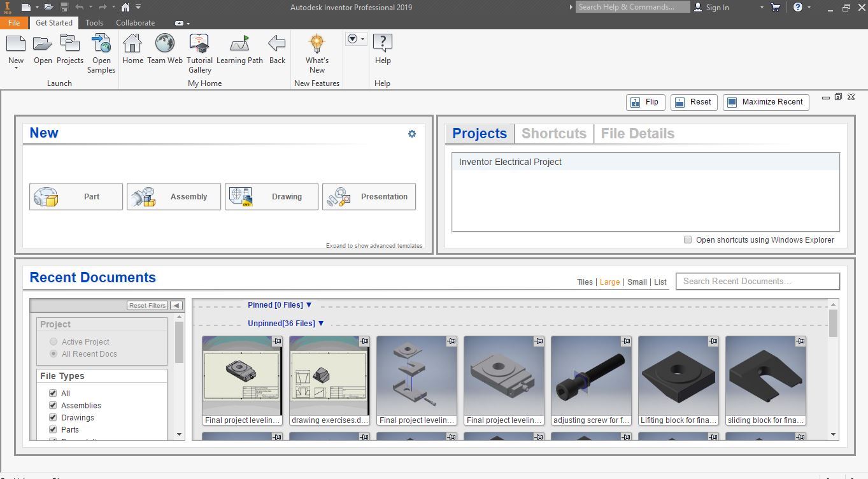The width and height of the screenshot is (868, 479).
Task: Toggle the Parts file type checkbox
Action: pyautogui.click(x=53, y=429)
